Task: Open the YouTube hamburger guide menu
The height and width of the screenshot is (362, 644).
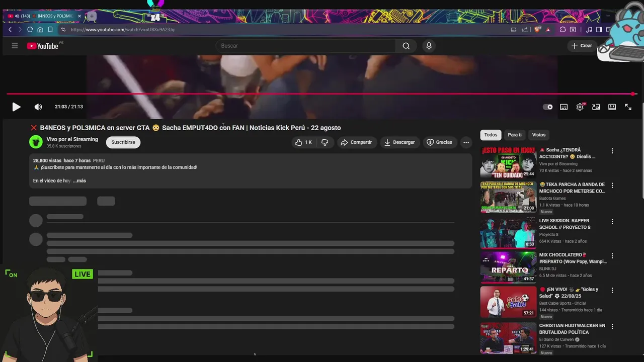Action: pyautogui.click(x=15, y=46)
